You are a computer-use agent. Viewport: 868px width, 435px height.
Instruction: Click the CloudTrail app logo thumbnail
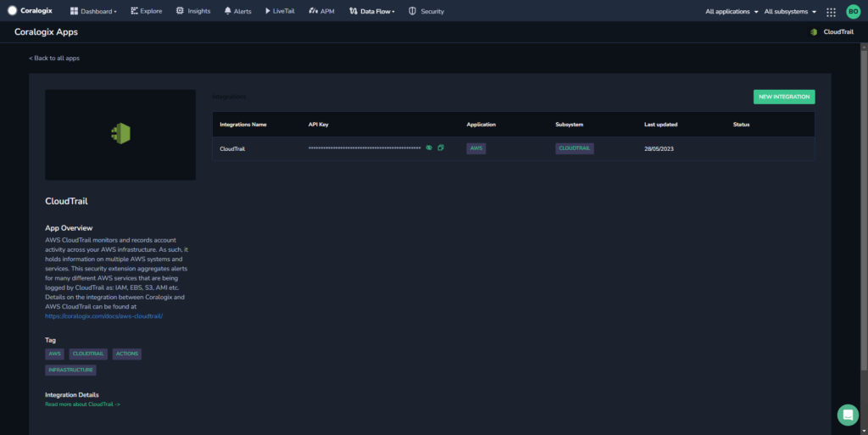[120, 135]
